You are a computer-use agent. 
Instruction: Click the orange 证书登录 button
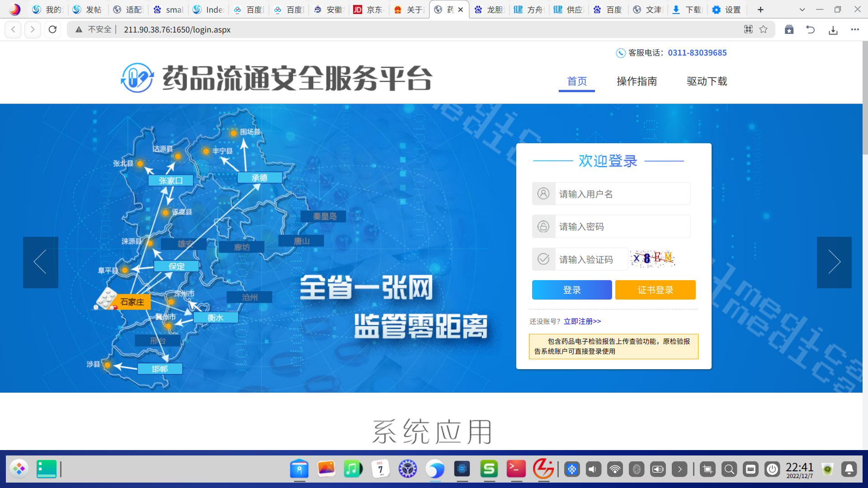[655, 290]
